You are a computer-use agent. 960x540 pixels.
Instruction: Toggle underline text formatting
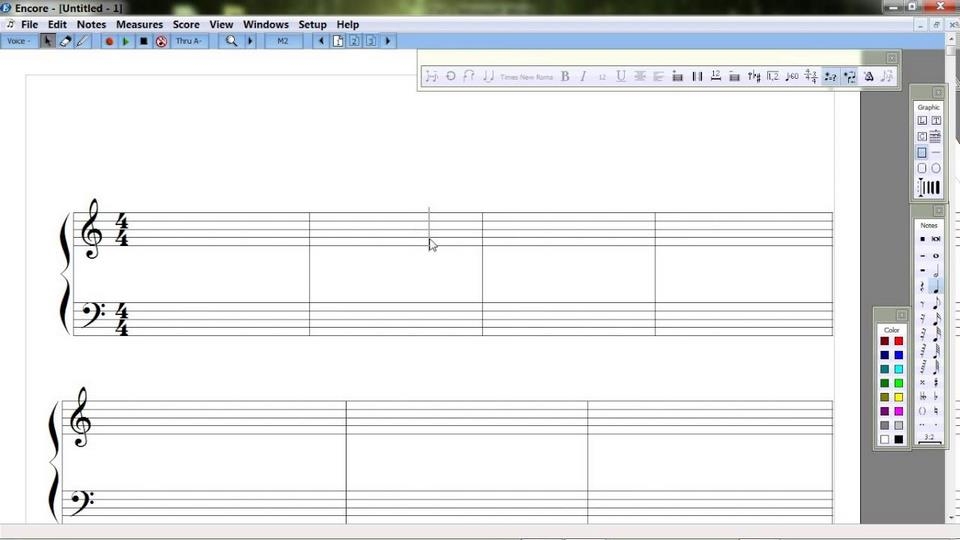coord(621,77)
